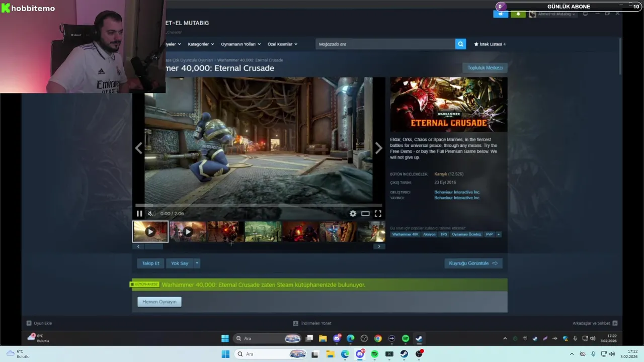Click the store search magnifier button
The height and width of the screenshot is (362, 644).
click(x=460, y=44)
